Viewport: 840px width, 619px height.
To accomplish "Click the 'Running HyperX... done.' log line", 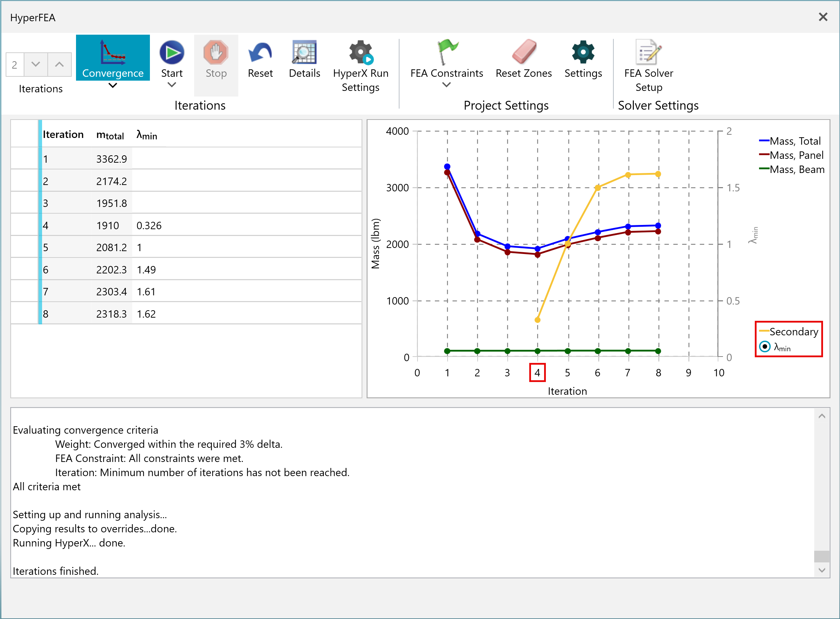I will (69, 543).
